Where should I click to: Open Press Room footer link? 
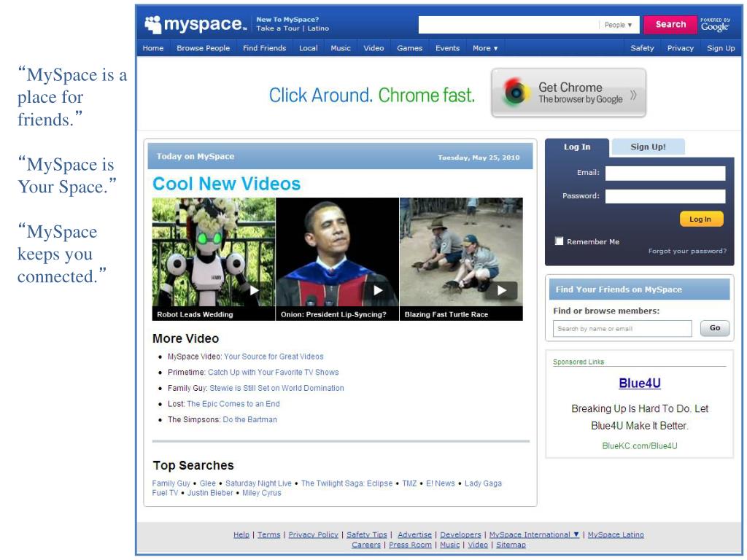410,545
